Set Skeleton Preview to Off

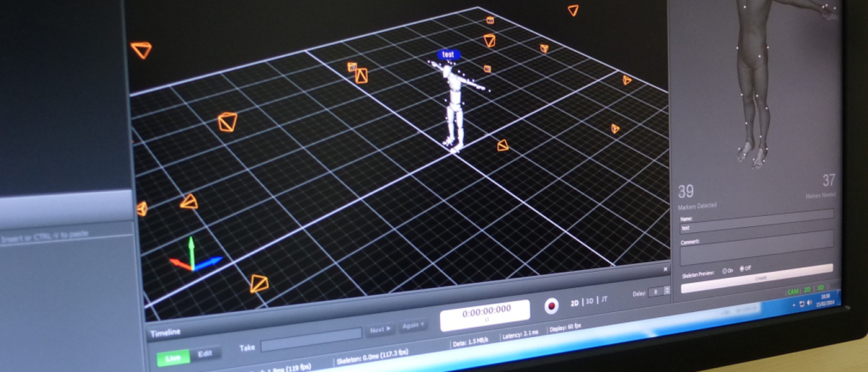742,269
